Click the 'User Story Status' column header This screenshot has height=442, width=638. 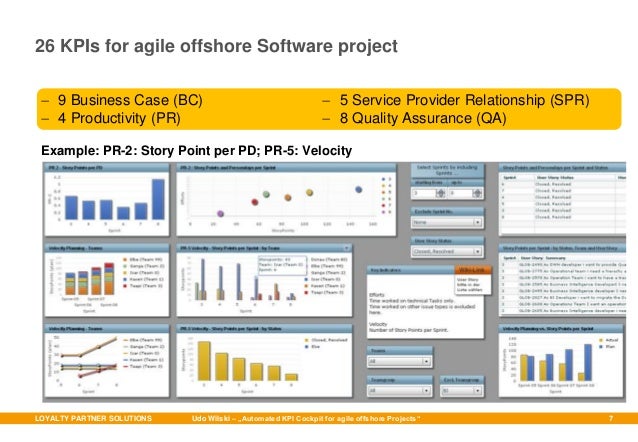coord(555,178)
